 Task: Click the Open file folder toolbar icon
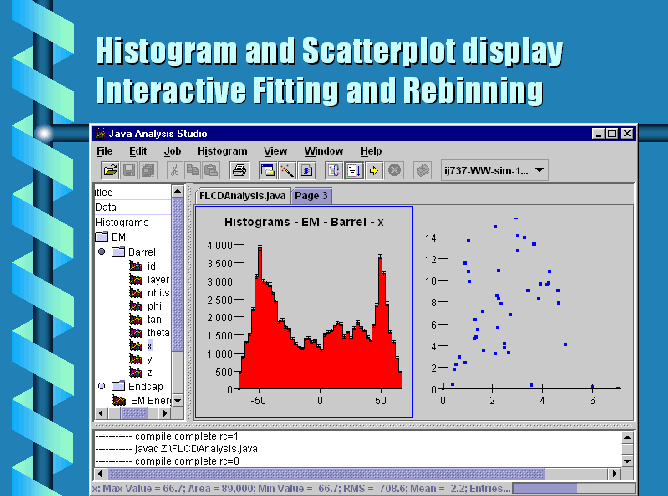point(111,170)
